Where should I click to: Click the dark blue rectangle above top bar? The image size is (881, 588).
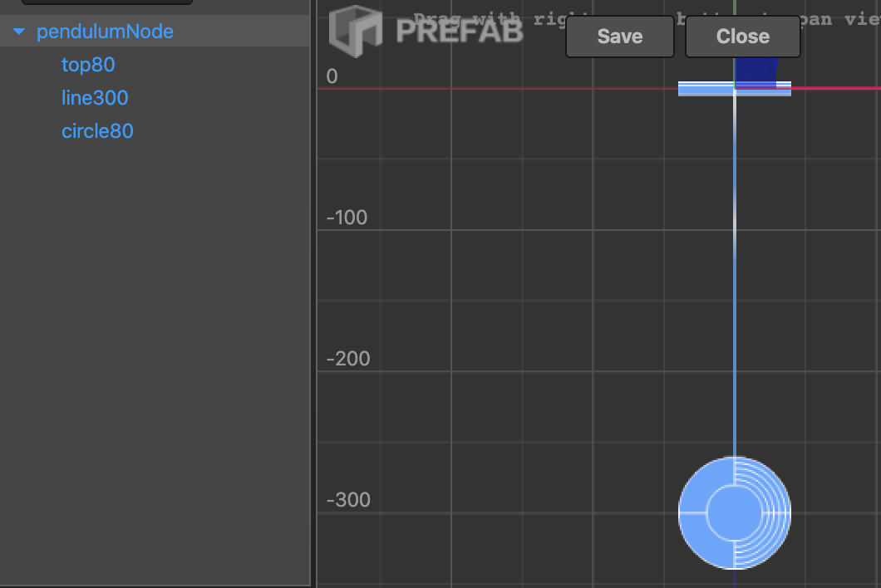pos(756,69)
